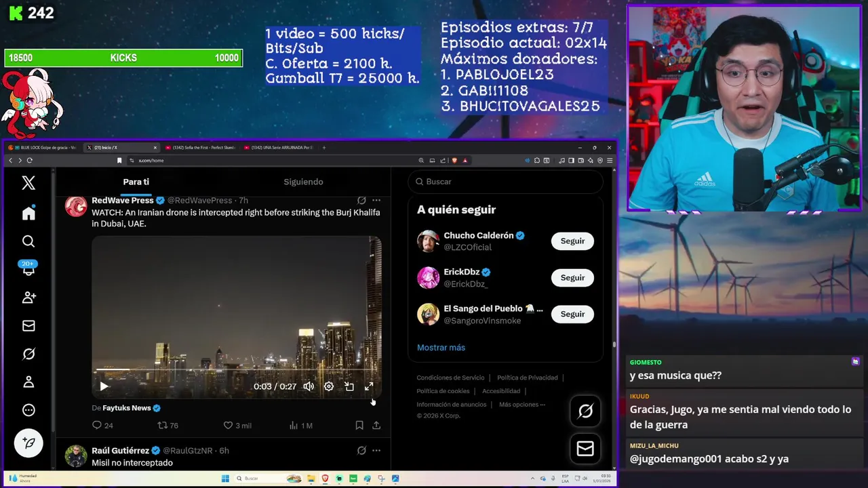
Task: View analytics showing 1 M views
Action: tap(300, 426)
